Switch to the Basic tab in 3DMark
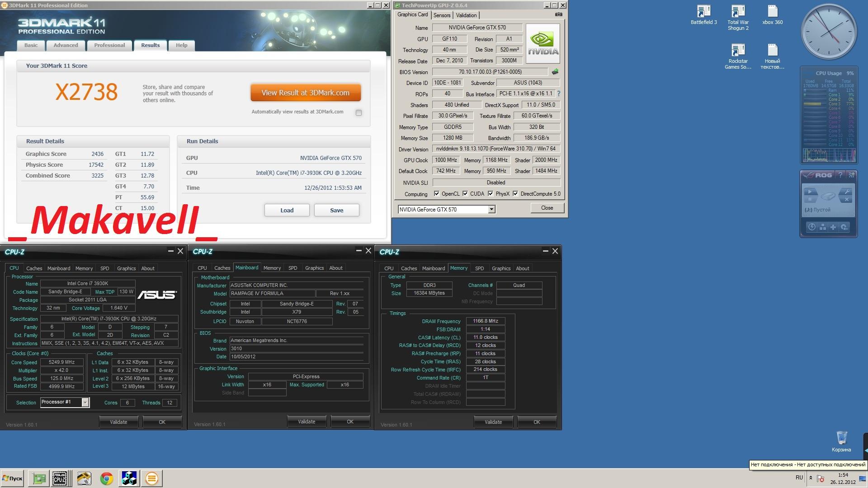Viewport: 868px width, 488px height. [31, 45]
